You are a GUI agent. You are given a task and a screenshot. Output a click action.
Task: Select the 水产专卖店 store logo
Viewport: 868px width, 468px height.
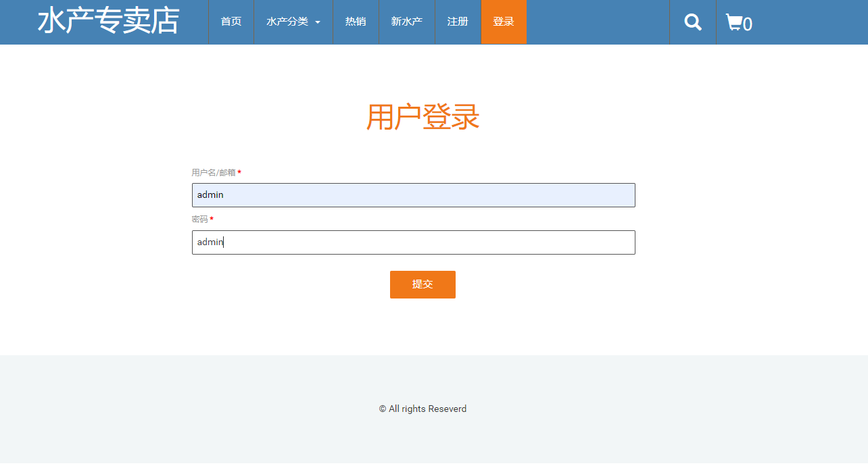(108, 21)
